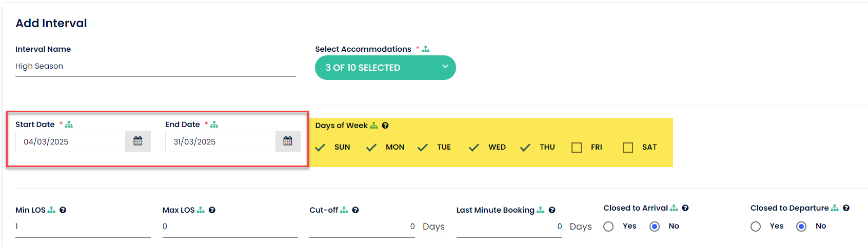Image resolution: width=868 pixels, height=247 pixels.
Task: Click the Min LOS help question mark
Action: coord(63,210)
